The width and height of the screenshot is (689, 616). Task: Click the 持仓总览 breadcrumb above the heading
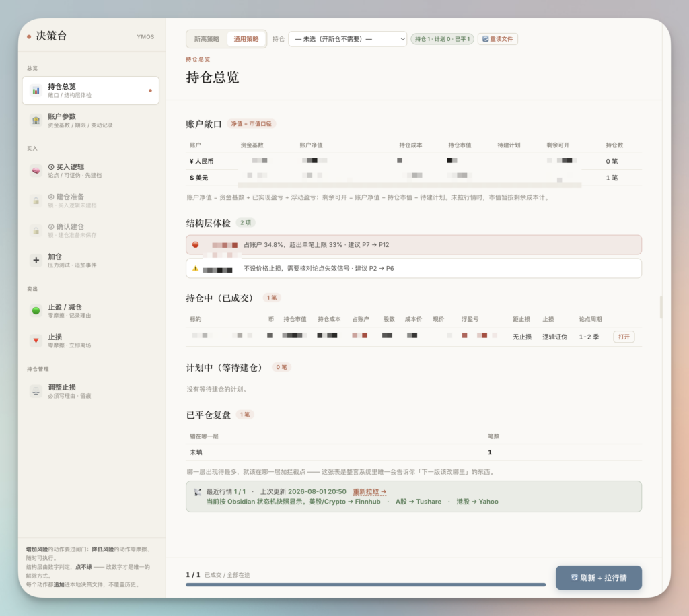coord(198,59)
